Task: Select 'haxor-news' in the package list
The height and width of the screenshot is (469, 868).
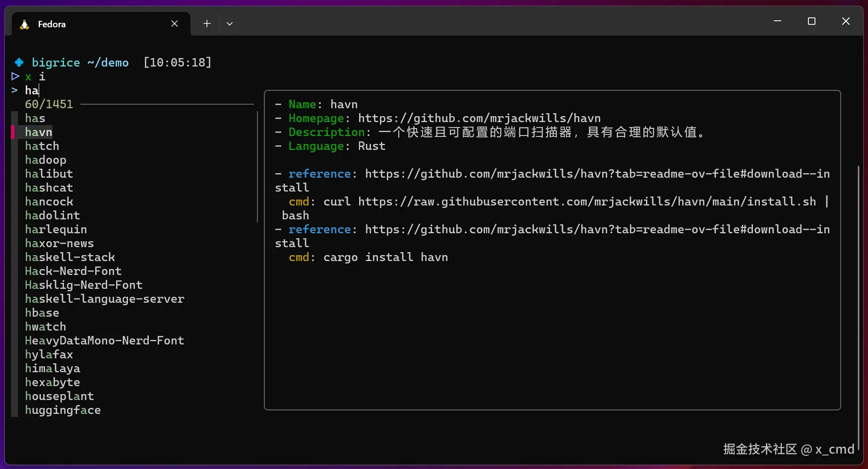Action: pos(60,243)
